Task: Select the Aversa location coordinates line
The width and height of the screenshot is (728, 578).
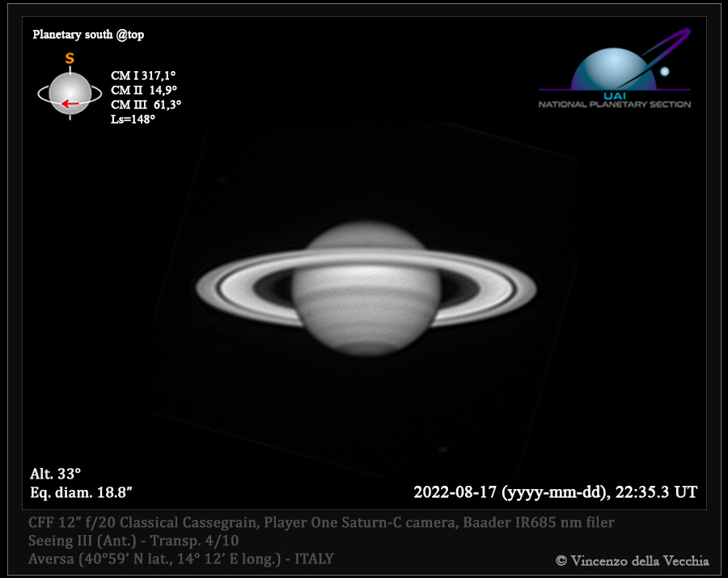Action: [181, 559]
